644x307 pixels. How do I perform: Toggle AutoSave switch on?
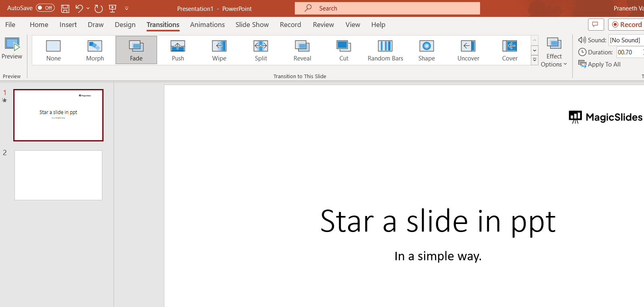(x=45, y=8)
